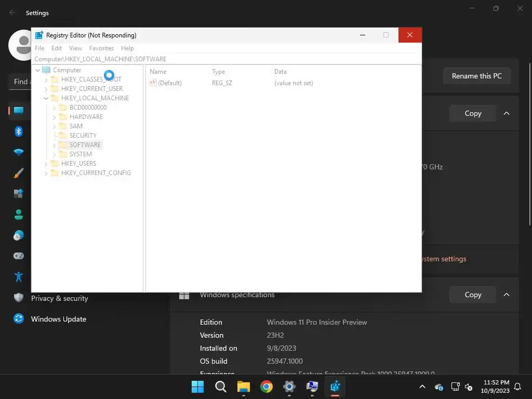
Task: Select the HKEY_USERS key label
Action: 78,164
